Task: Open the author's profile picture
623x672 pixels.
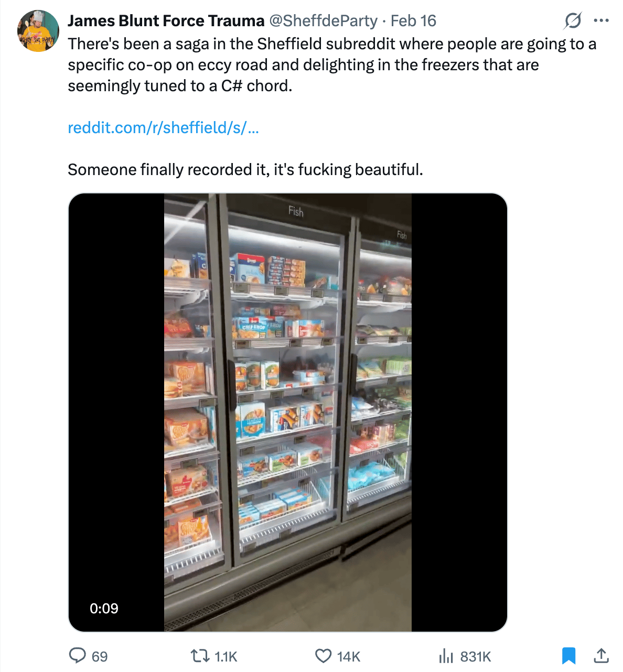Action: 38,31
